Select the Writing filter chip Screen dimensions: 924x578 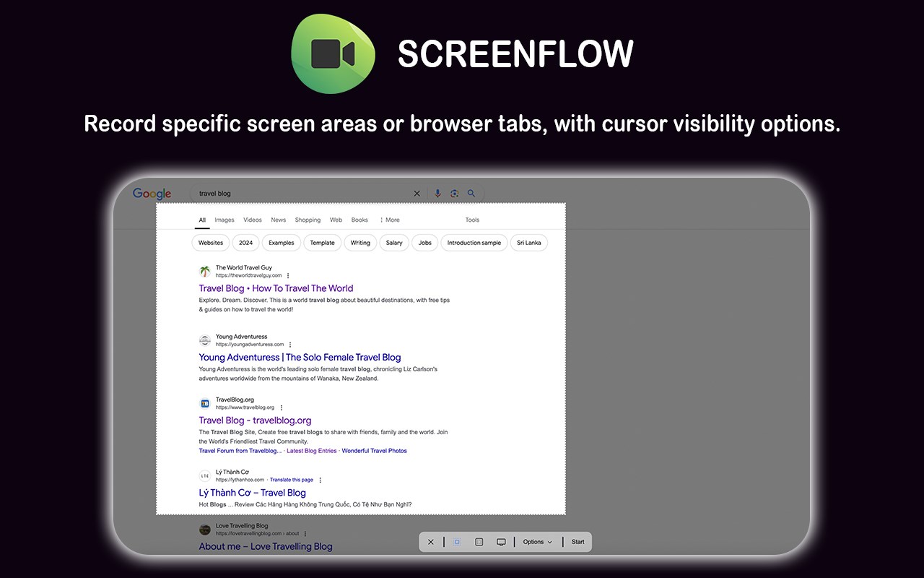[x=360, y=243]
